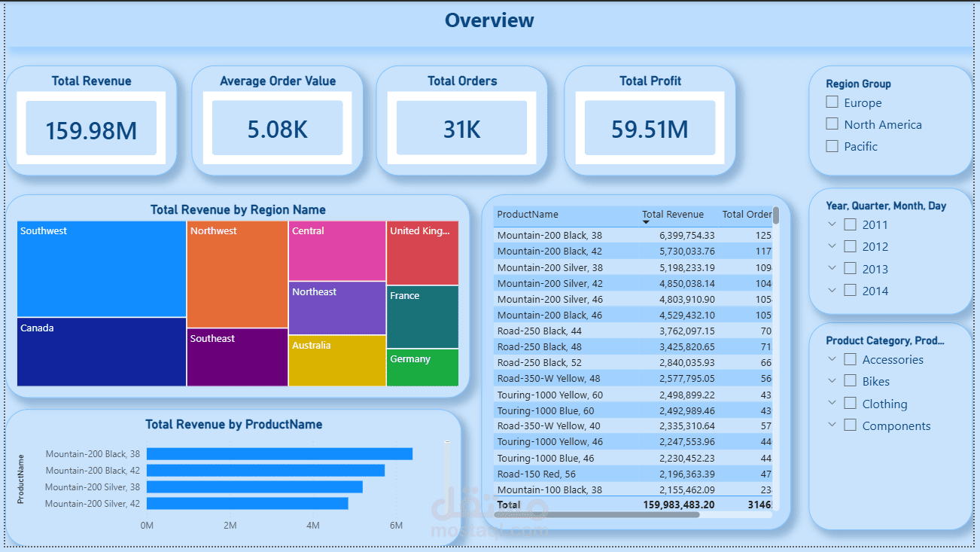Click the Mountain-200 Black, 42 bar in chart
The image size is (980, 552).
pos(266,470)
